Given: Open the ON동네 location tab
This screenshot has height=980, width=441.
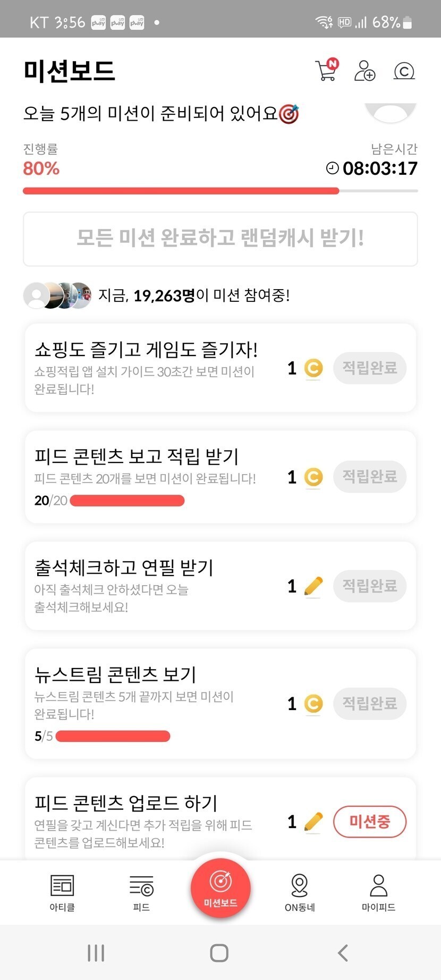Looking at the screenshot, I should tap(300, 893).
